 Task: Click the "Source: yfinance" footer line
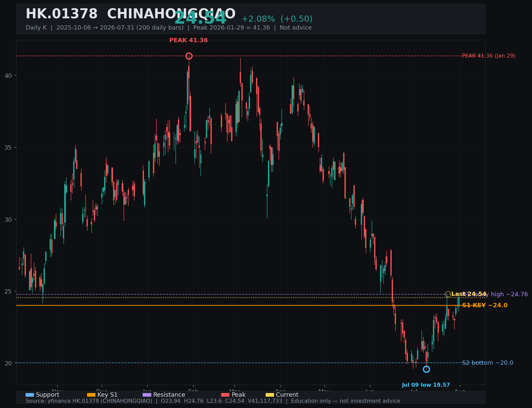click(x=213, y=401)
